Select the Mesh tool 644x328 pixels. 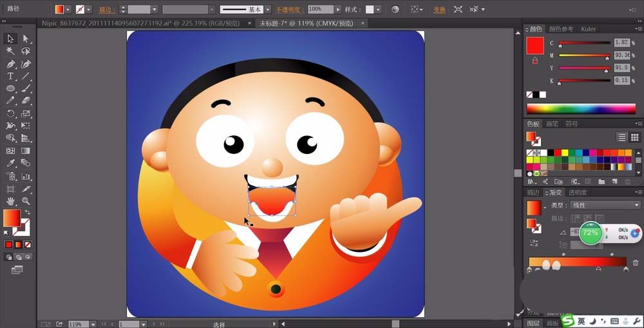pos(10,151)
